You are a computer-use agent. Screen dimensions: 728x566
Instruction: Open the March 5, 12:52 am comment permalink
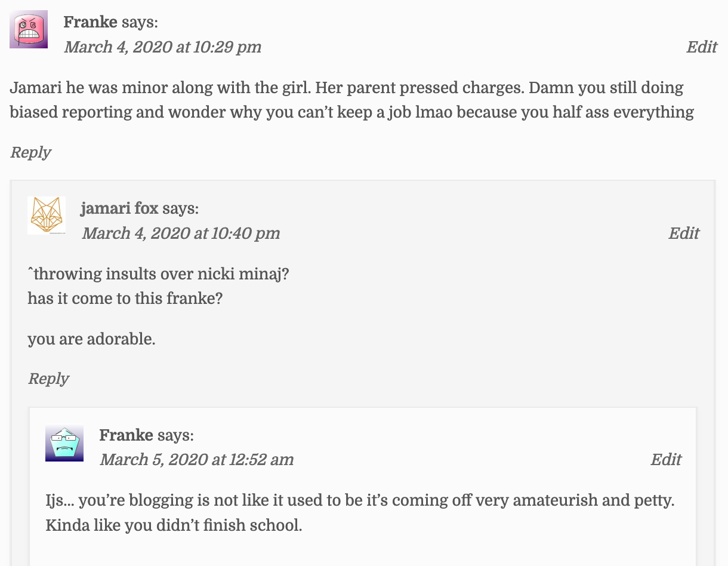coord(196,460)
